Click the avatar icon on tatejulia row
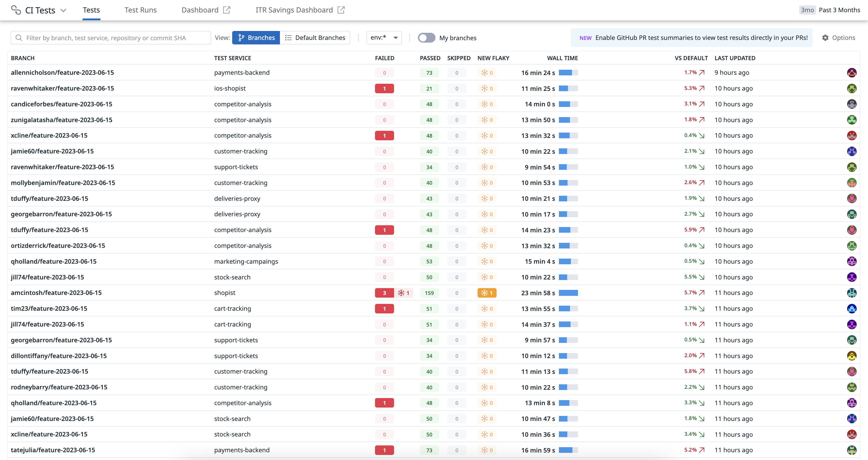 (852, 450)
